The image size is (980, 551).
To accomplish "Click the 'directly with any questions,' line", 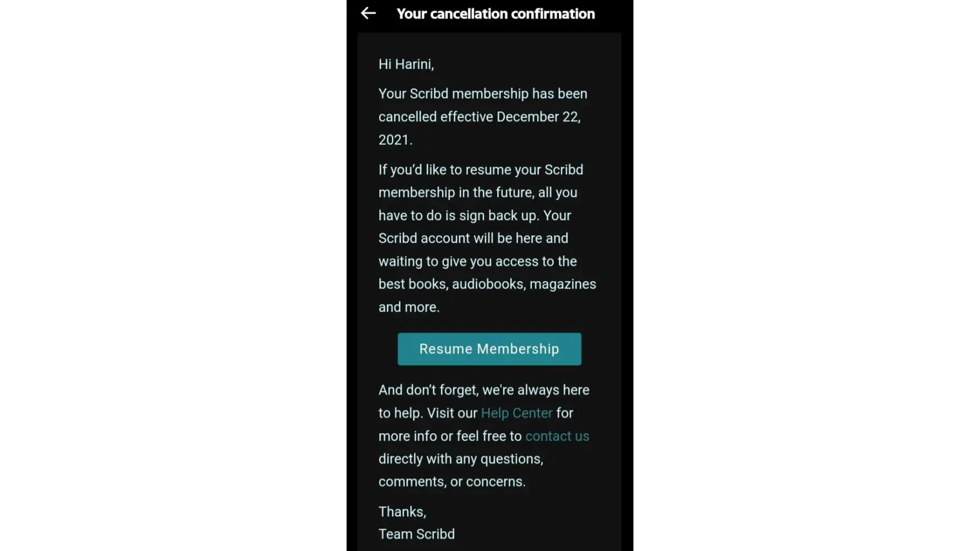I will [461, 459].
